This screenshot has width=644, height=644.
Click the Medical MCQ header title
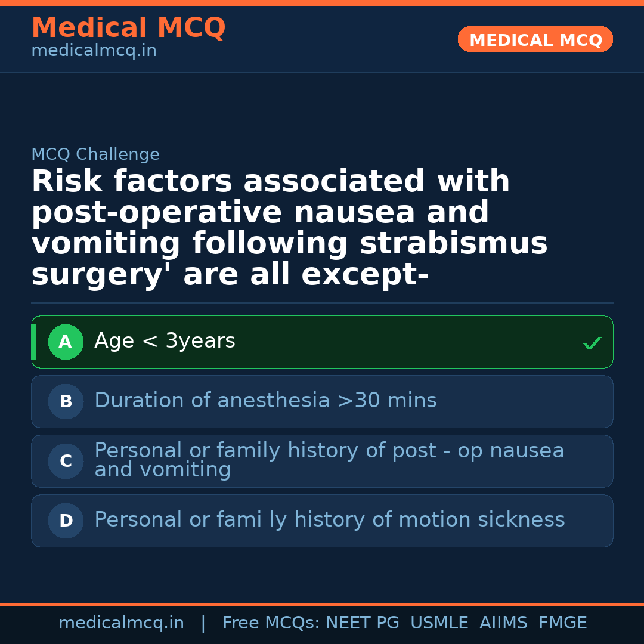click(x=128, y=28)
